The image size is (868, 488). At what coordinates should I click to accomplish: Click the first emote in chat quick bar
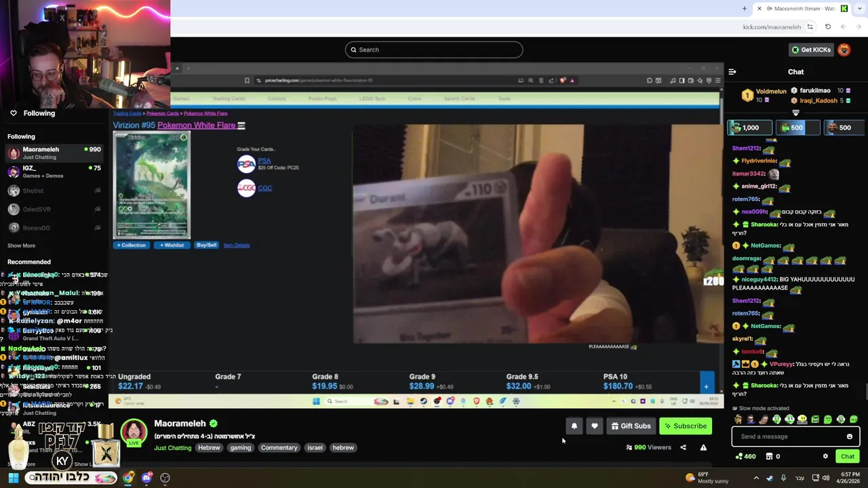pos(738,420)
